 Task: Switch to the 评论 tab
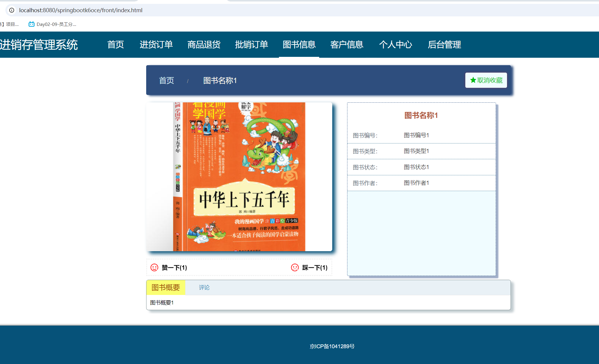204,288
